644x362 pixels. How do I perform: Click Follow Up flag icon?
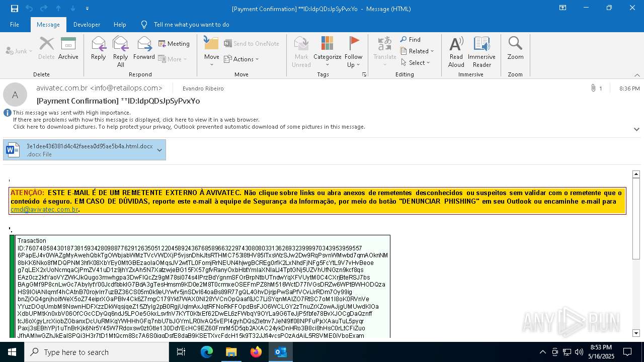pos(354,52)
